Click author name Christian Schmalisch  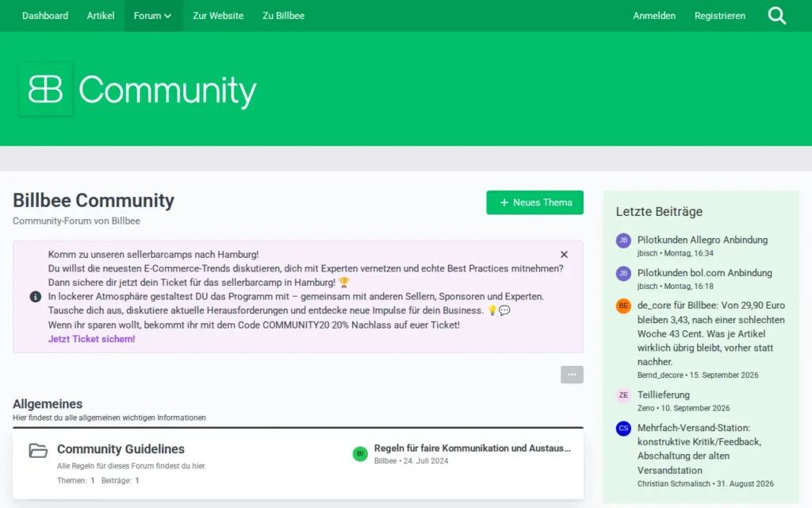click(674, 483)
